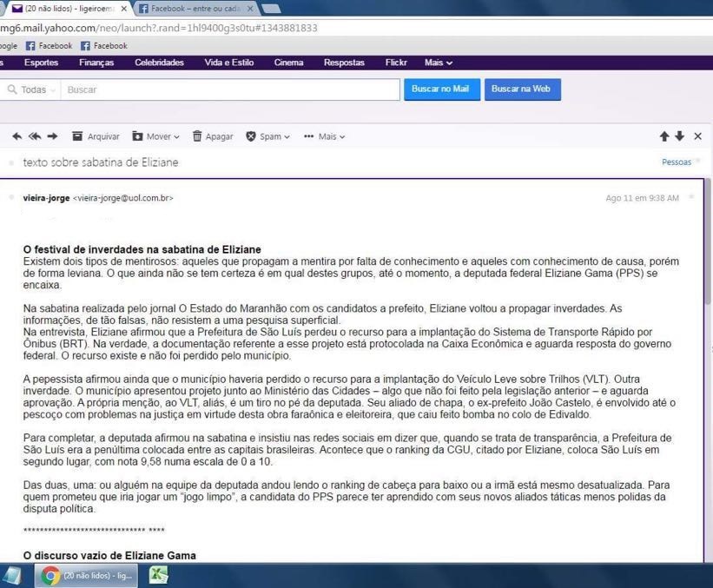Image resolution: width=713 pixels, height=588 pixels.
Task: Click the Forward arrow icon
Action: pos(52,136)
